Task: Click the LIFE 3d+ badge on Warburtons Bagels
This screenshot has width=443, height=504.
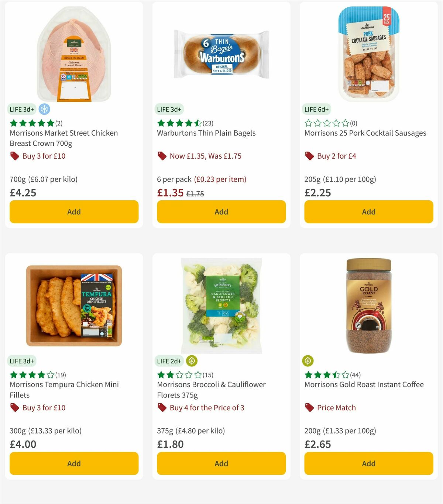Action: tap(169, 109)
